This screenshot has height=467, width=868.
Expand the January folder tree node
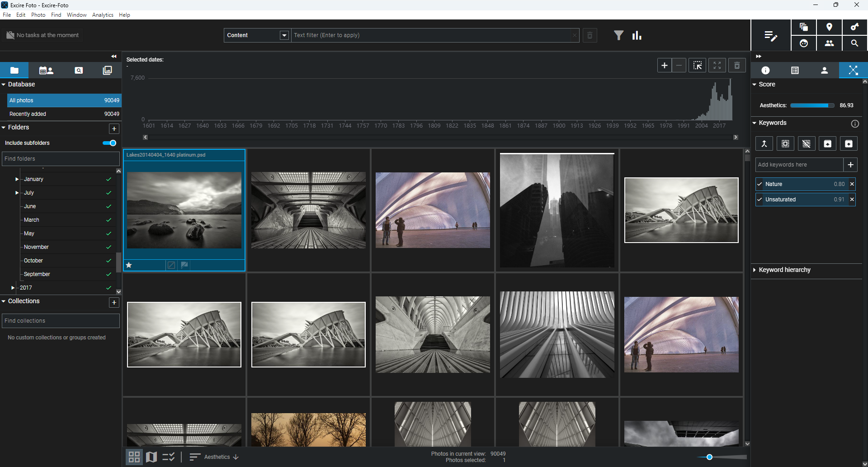click(17, 179)
